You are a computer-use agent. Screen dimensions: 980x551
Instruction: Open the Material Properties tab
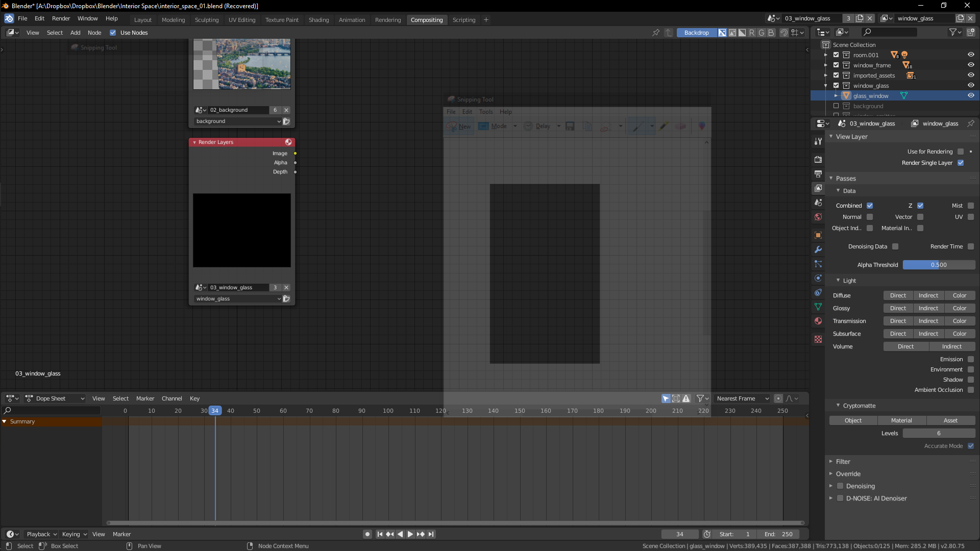(818, 321)
